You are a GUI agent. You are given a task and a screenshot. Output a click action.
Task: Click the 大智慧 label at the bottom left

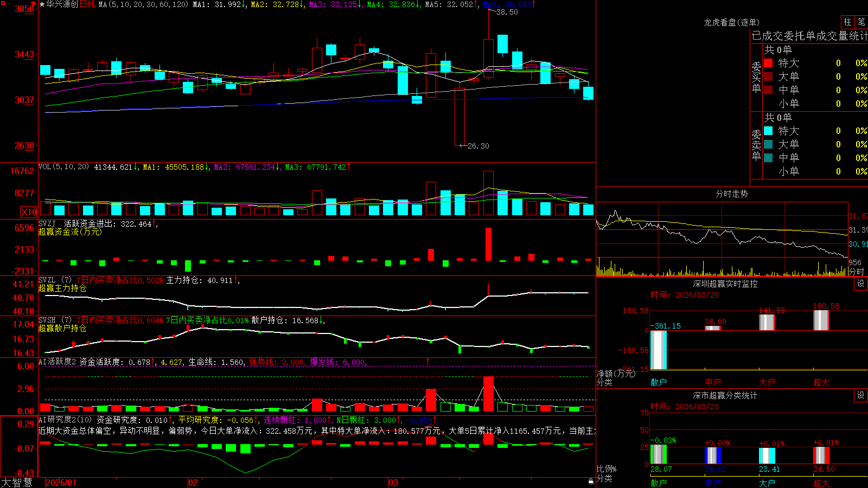coord(16,482)
